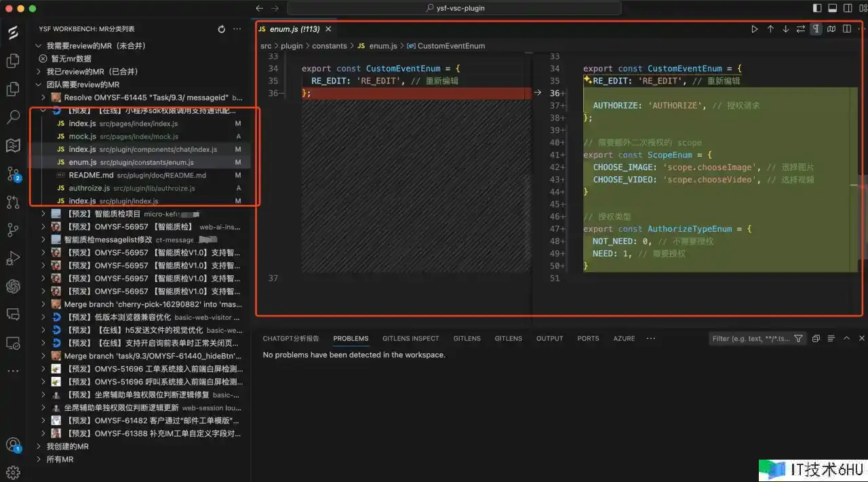Viewport: 868px width, 482px height.
Task: Click the swap left and right sides icon
Action: (x=801, y=29)
